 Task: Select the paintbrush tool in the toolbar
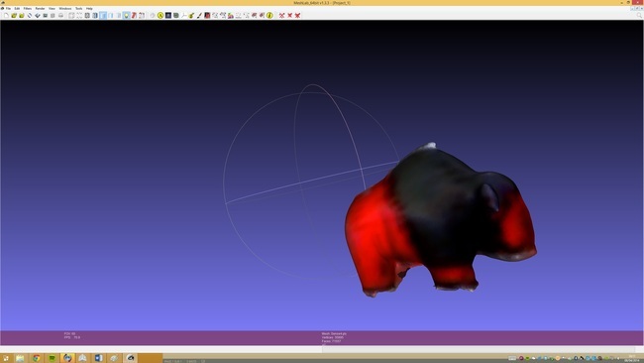point(199,15)
